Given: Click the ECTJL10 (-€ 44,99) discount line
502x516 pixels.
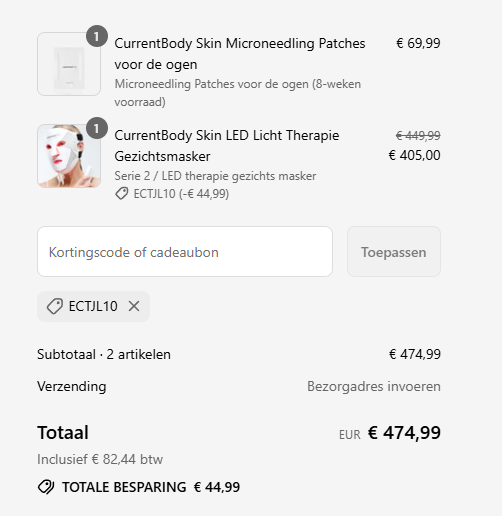Looking at the screenshot, I should click(x=172, y=194).
